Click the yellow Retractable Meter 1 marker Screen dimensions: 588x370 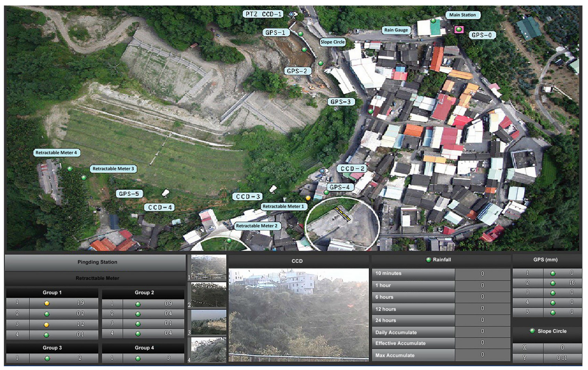pyautogui.click(x=308, y=198)
